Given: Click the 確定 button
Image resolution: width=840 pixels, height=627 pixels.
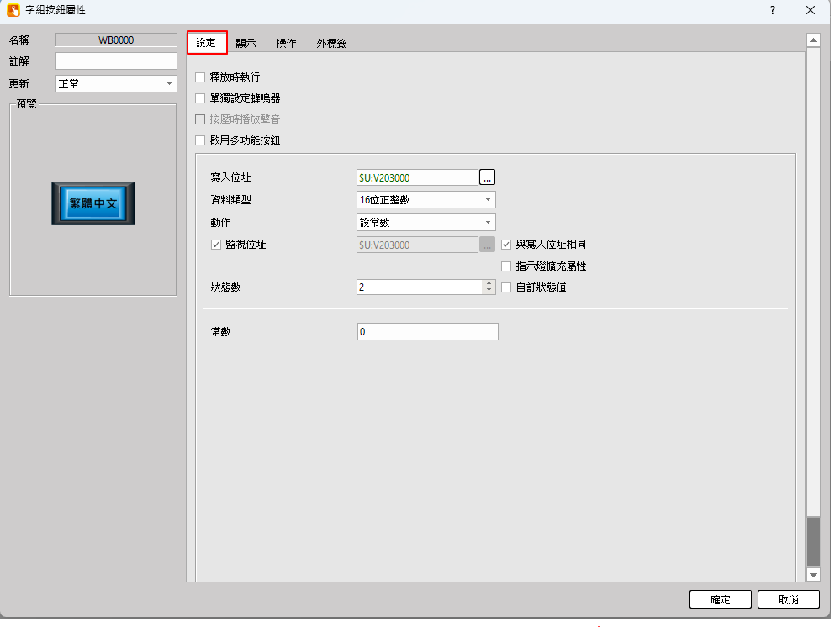Looking at the screenshot, I should [x=720, y=599].
